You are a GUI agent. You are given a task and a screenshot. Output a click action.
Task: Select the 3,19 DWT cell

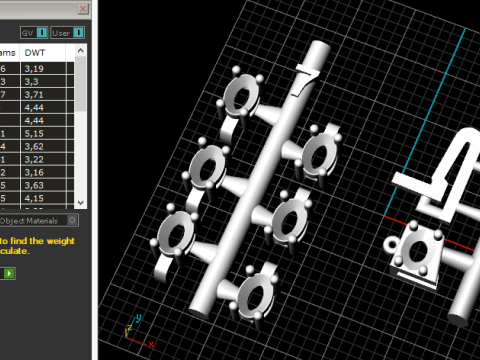[43, 69]
